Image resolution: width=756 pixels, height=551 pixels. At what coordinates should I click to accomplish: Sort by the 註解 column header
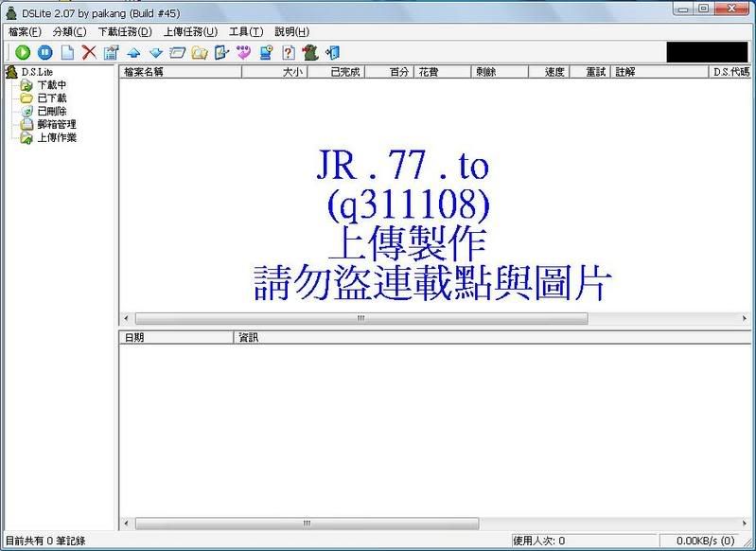[x=659, y=72]
